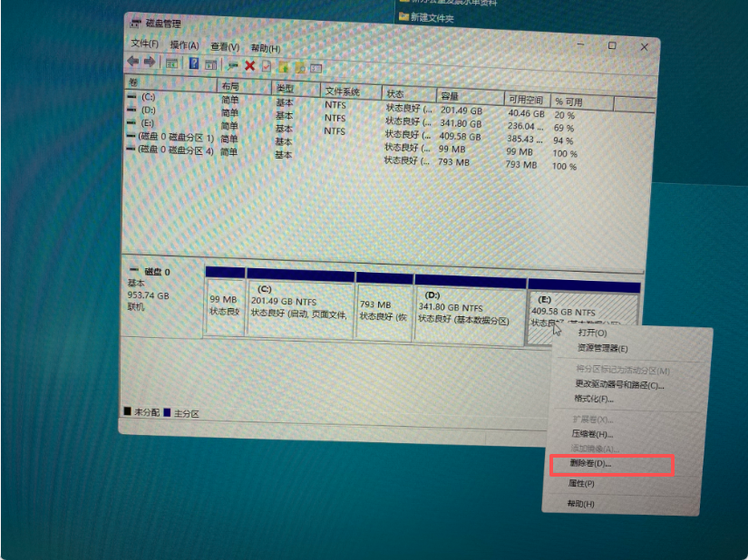This screenshot has height=560, width=748.
Task: Click the show/hide console tree toolbar icon
Action: pyautogui.click(x=172, y=63)
